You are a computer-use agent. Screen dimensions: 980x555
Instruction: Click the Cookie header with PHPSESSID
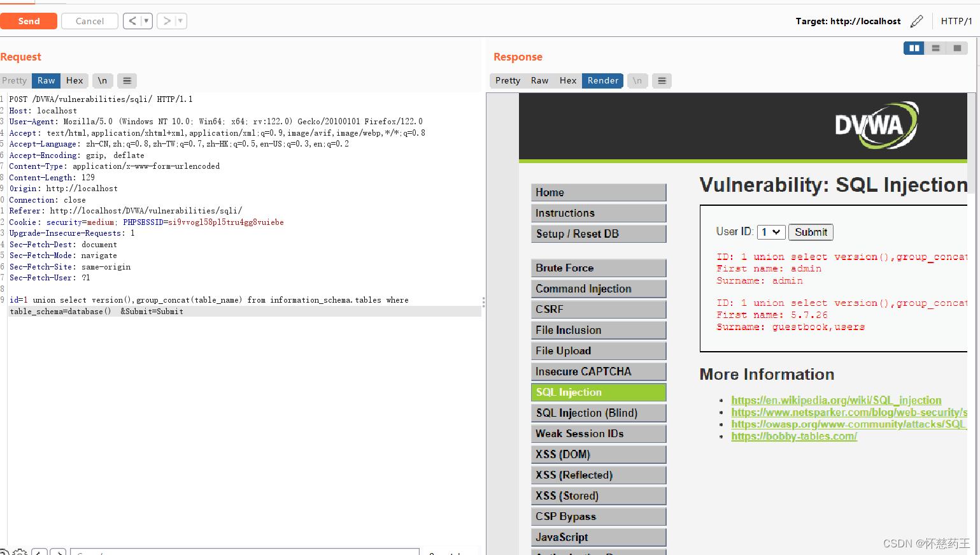(146, 222)
